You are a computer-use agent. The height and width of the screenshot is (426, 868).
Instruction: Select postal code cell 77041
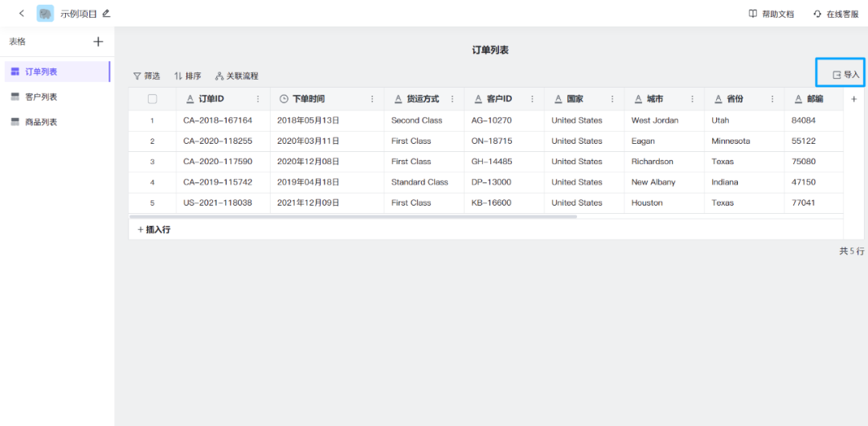coord(813,203)
